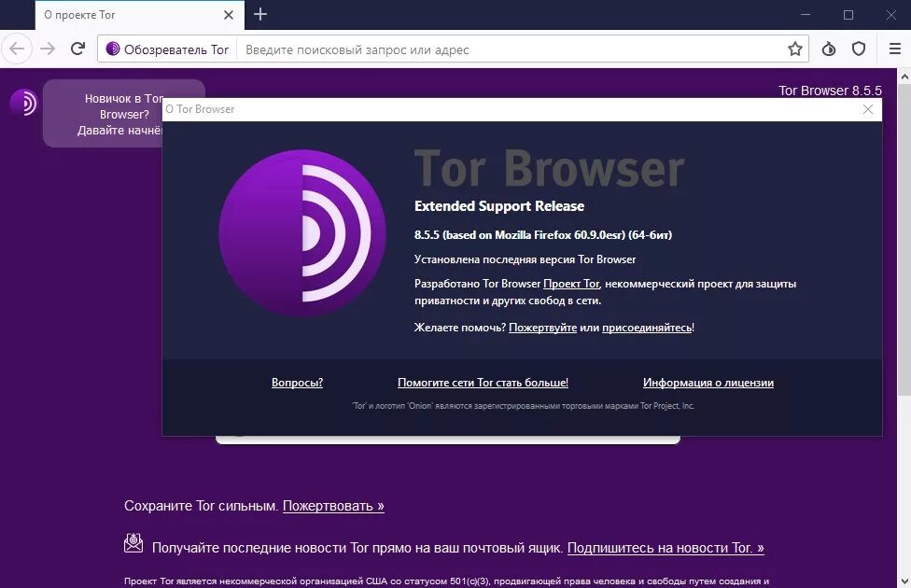Viewport: 911px width, 588px height.
Task: Follow the 'Пожертвуйте' link in dialog
Action: pos(542,328)
